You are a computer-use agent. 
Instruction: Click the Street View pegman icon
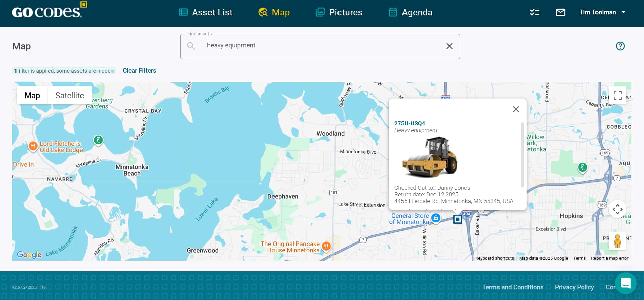[617, 241]
